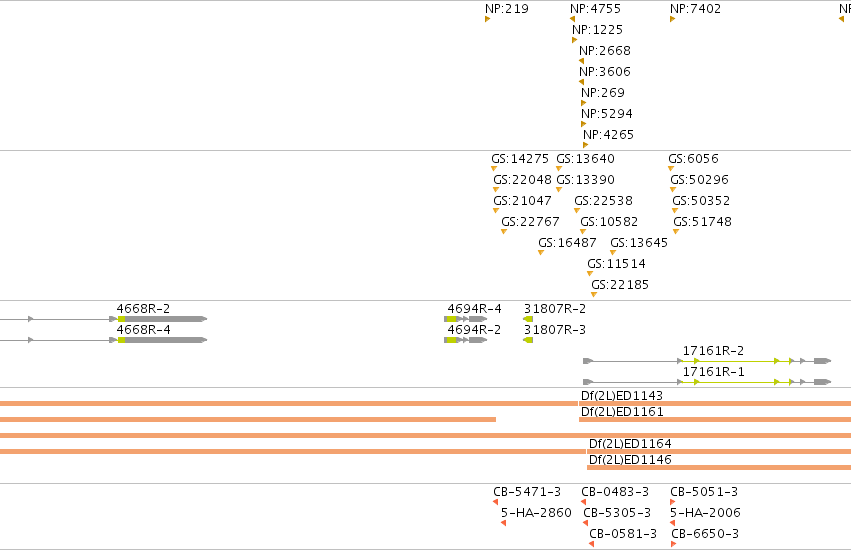Click the 4668R-4 transcript label
This screenshot has height=550, width=851.
143,330
